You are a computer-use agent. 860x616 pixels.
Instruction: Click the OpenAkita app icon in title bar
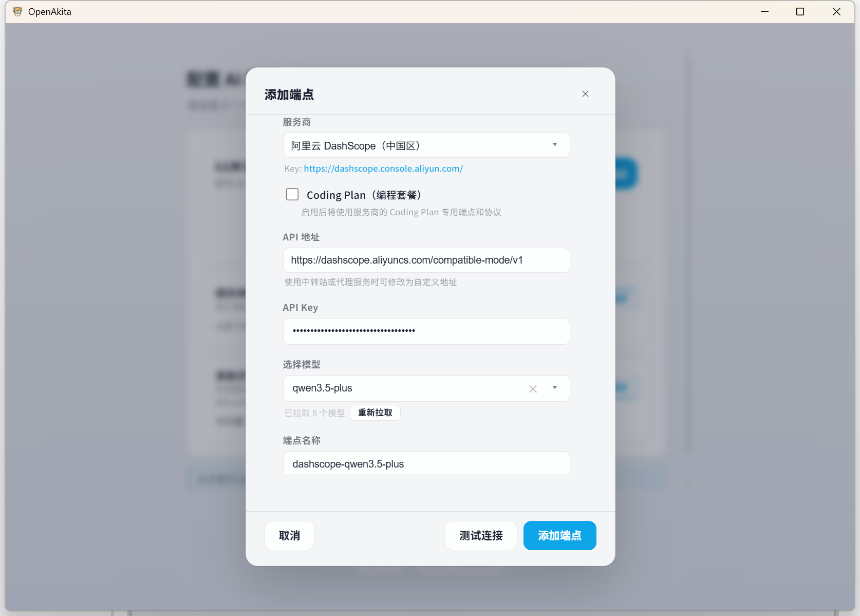pyautogui.click(x=17, y=12)
